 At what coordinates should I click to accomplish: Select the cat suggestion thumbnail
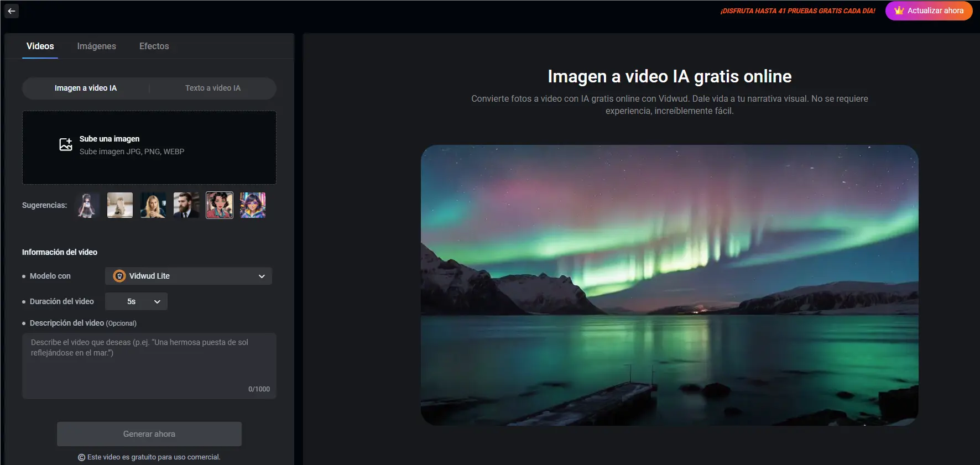point(120,205)
